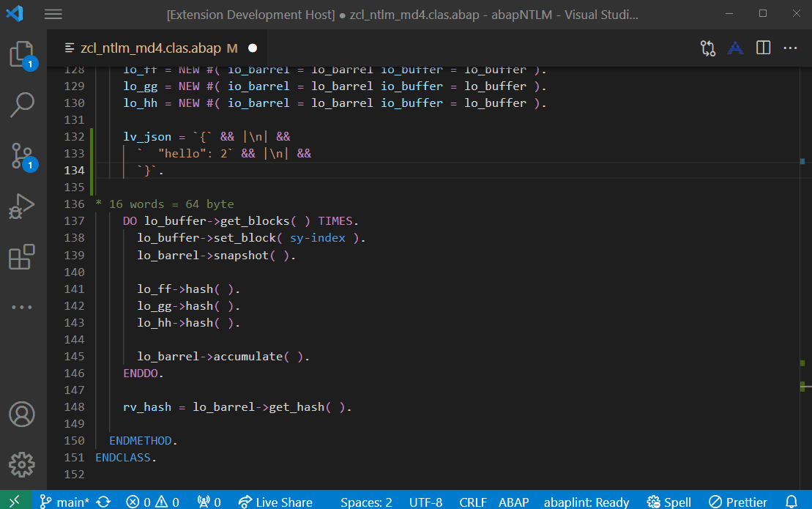Open the Run and Debug view
Image resolution: width=812 pixels, height=509 pixels.
coord(22,205)
